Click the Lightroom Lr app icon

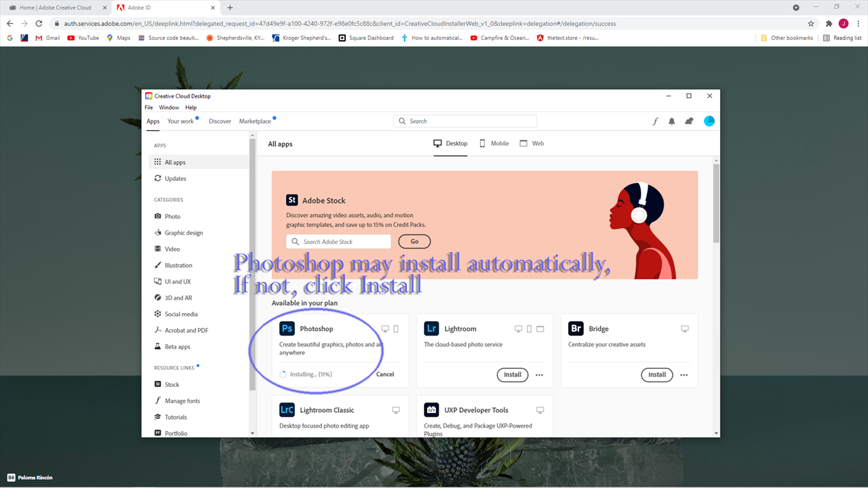pyautogui.click(x=431, y=329)
